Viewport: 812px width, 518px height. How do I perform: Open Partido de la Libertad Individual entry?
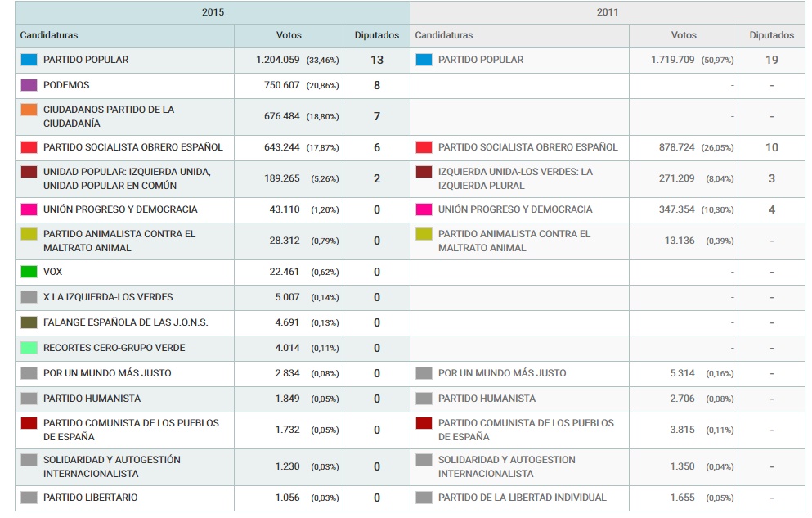pos(522,498)
